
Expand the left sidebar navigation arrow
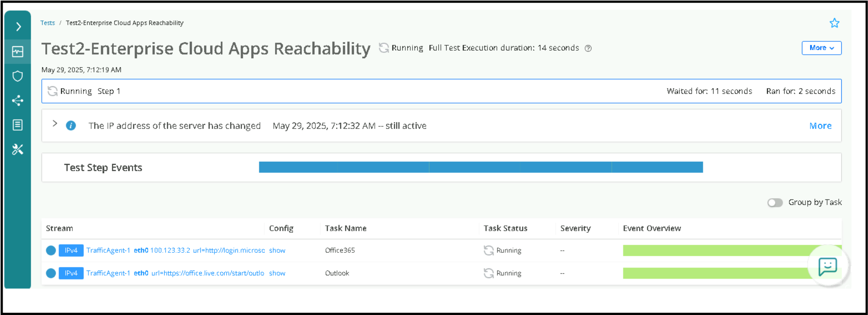[x=18, y=27]
